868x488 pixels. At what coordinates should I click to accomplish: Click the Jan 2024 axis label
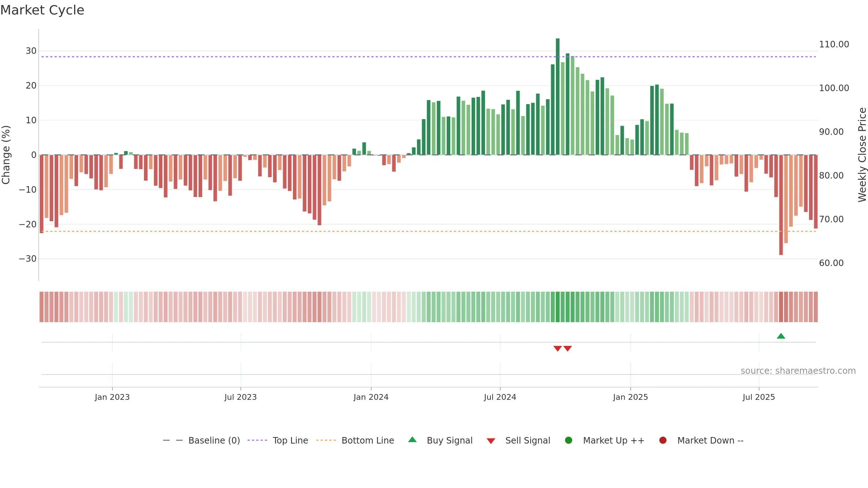coord(371,397)
